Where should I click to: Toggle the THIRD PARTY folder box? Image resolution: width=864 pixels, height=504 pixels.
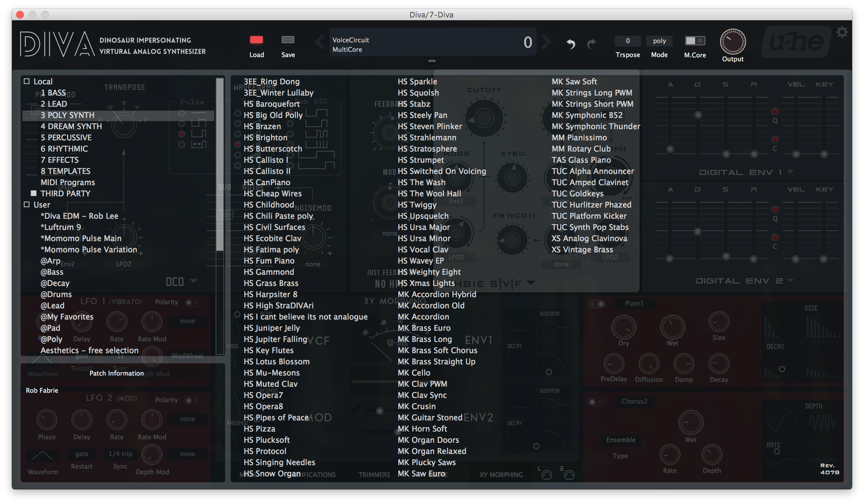point(34,193)
